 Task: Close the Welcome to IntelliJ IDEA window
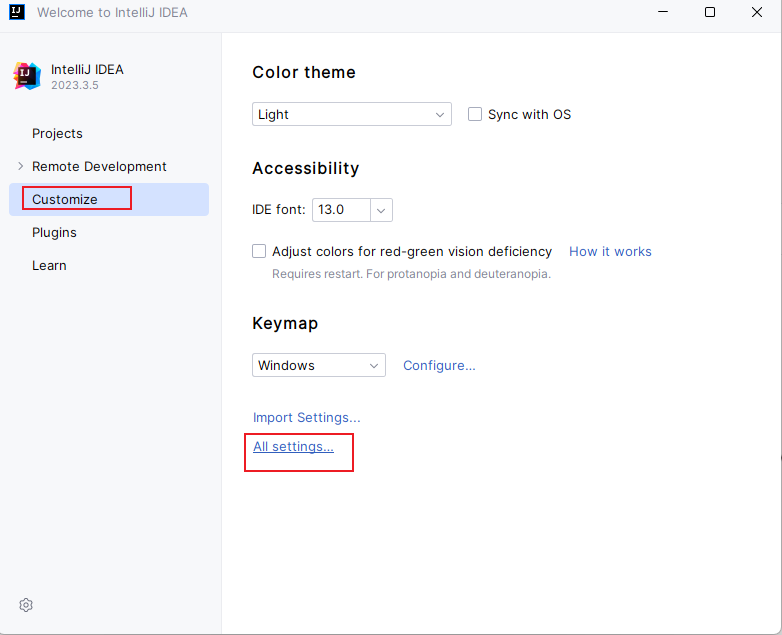coord(757,12)
